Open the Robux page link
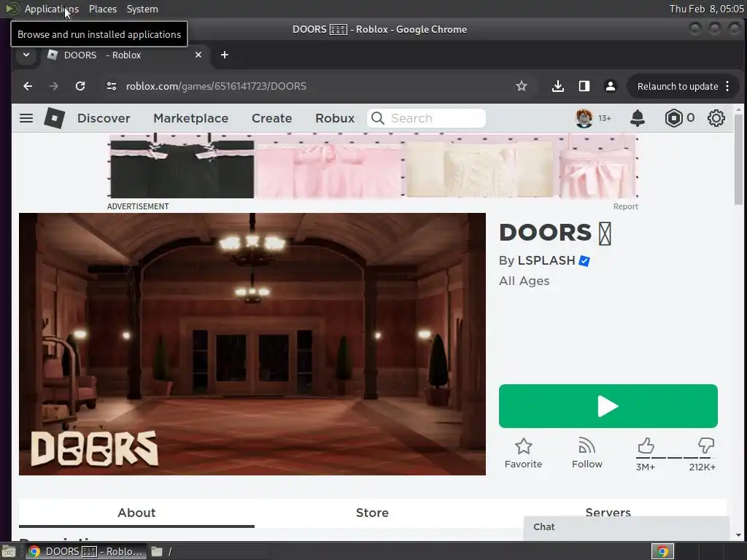 click(x=335, y=118)
